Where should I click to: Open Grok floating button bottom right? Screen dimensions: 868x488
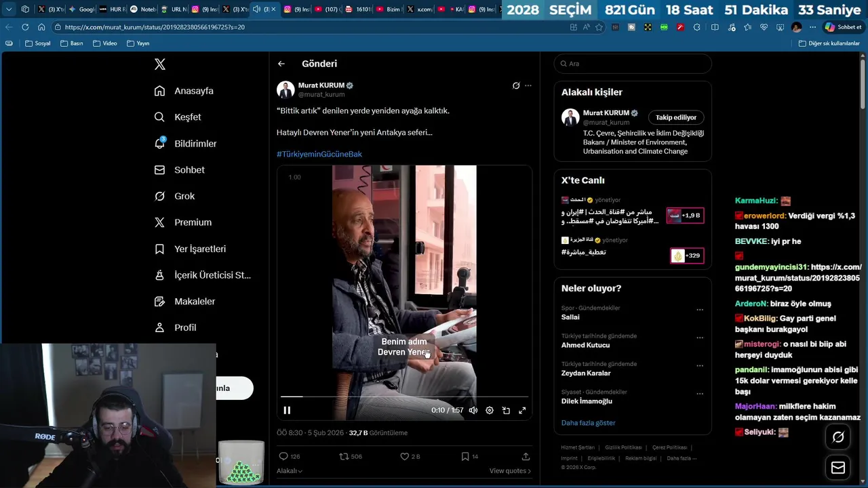point(838,437)
